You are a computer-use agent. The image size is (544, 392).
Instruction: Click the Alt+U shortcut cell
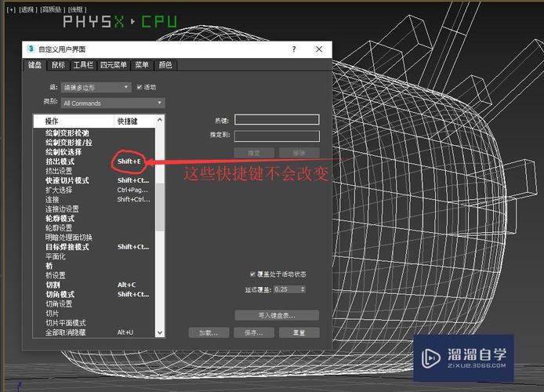125,332
